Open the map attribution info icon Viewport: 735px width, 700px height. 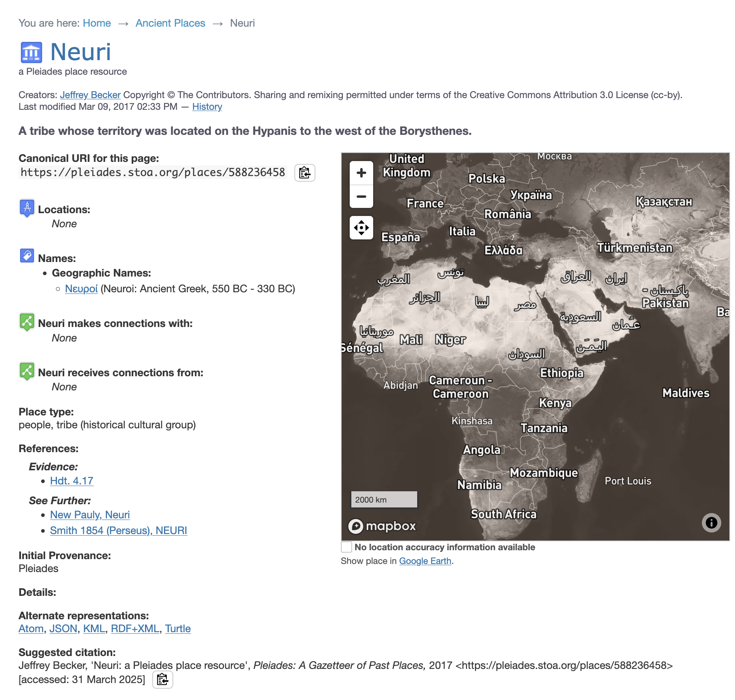coord(711,523)
